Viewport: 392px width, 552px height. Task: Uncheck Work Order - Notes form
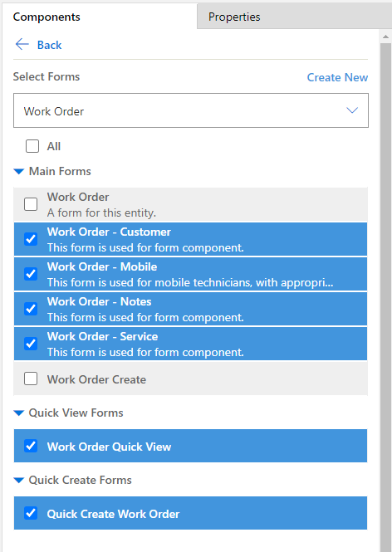click(31, 309)
